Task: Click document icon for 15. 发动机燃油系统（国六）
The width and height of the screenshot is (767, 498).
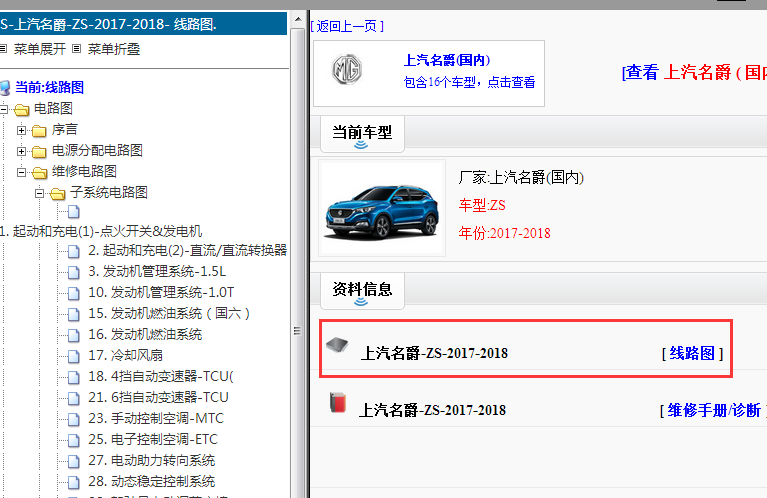Action: tap(73, 315)
